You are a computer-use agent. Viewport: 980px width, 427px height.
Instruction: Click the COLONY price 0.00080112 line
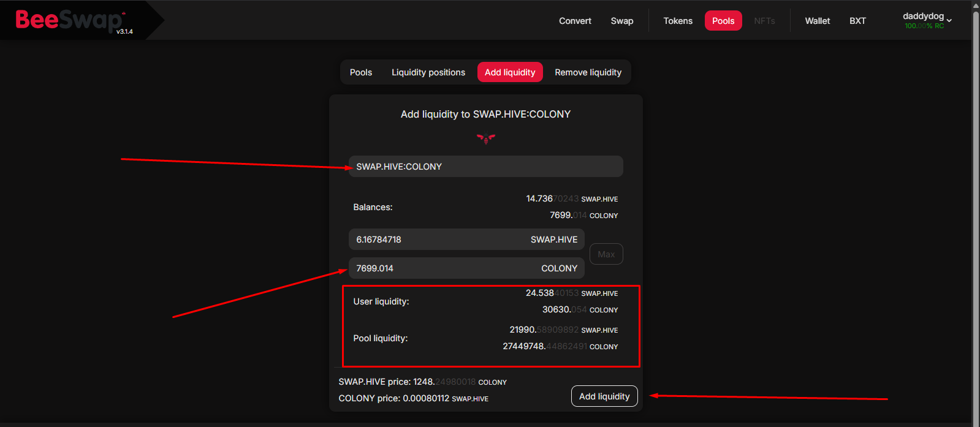point(413,398)
